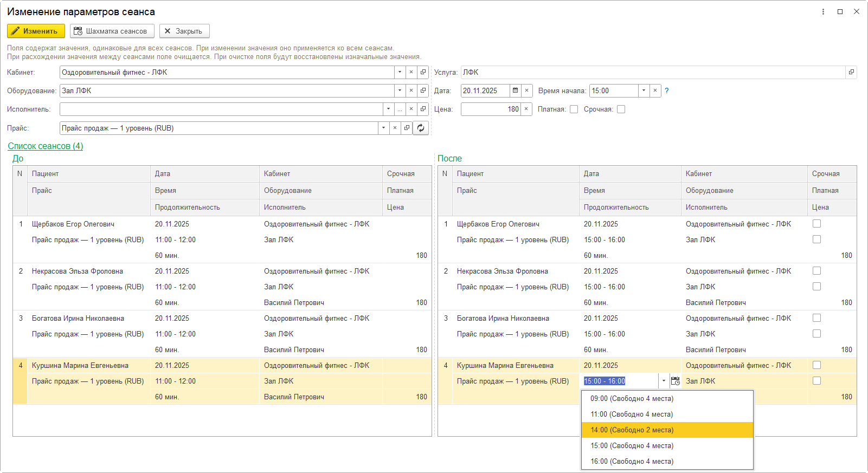Tick the Срочная checkbox in the header form

point(621,109)
